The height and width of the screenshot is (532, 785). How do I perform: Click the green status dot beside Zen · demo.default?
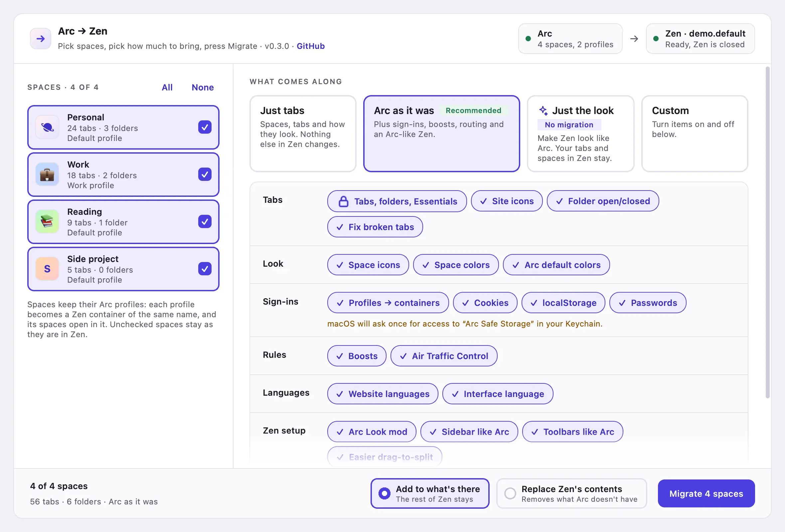pyautogui.click(x=656, y=39)
